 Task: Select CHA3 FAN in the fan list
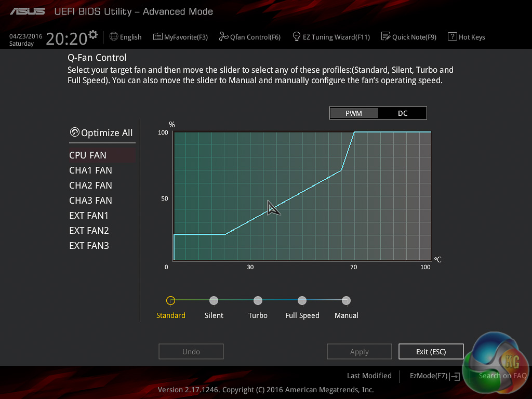(x=90, y=201)
